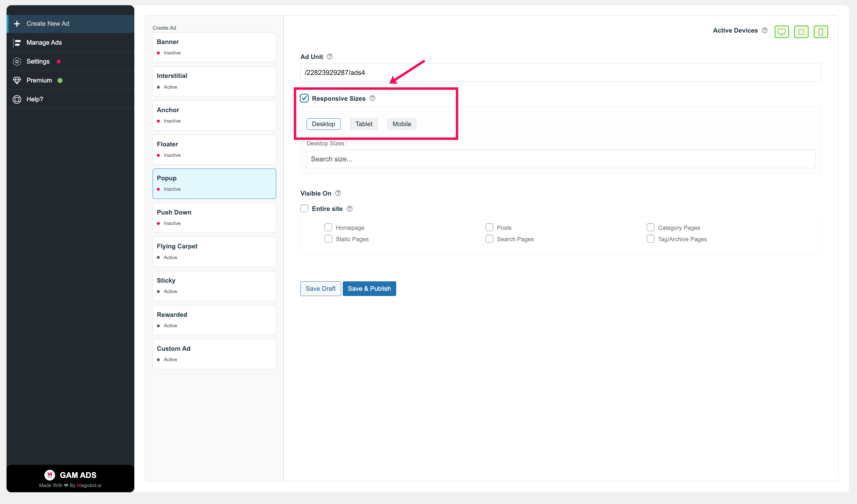Open Create New Ad menu item
This screenshot has width=857, height=504.
70,24
